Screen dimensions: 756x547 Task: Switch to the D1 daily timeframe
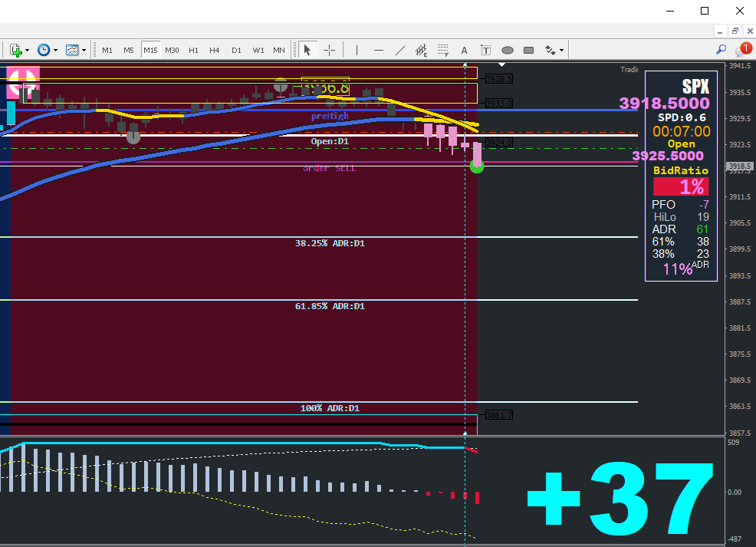tap(236, 50)
